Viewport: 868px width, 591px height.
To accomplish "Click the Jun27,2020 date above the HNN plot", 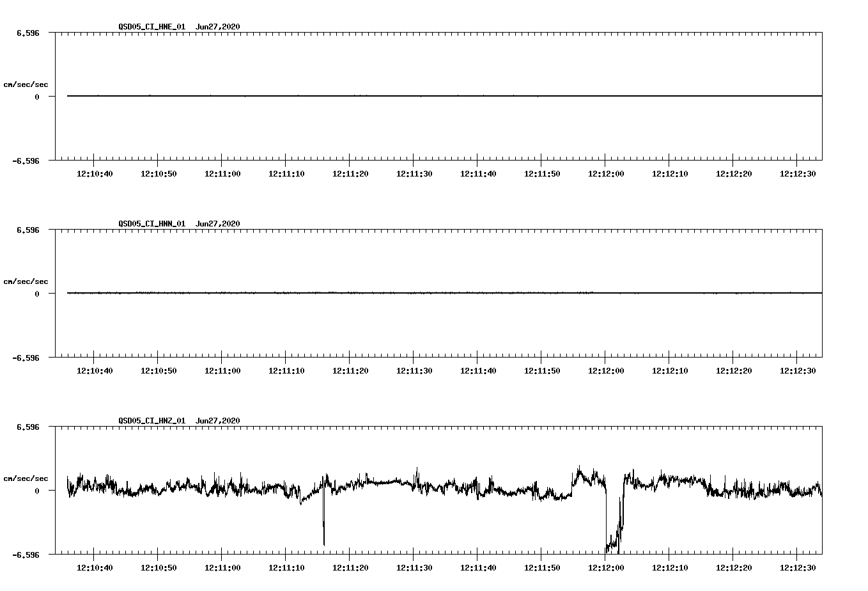I will (x=218, y=224).
